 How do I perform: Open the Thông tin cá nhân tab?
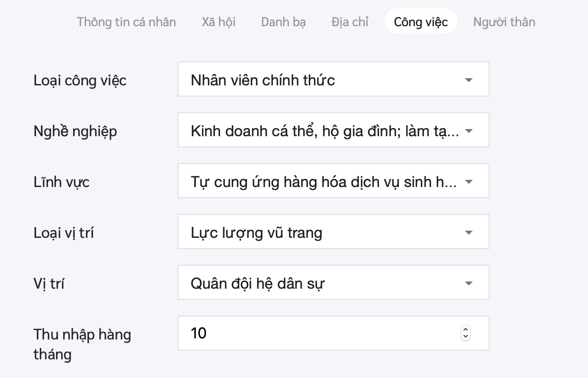click(x=126, y=22)
